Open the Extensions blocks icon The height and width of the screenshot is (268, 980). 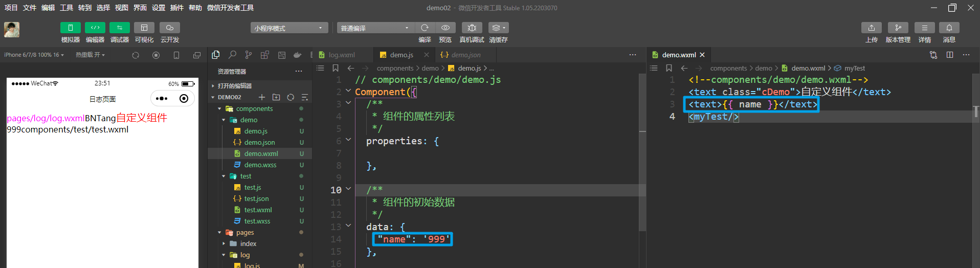(265, 55)
